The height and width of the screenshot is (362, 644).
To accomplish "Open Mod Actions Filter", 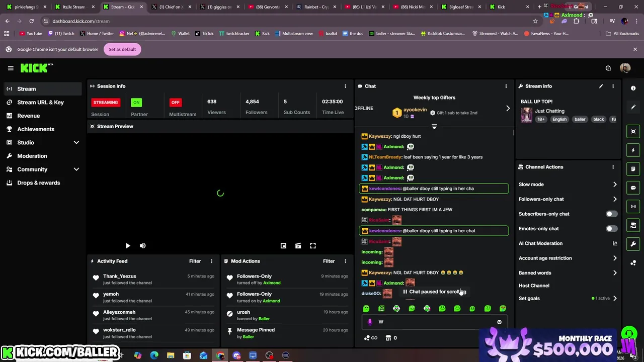I will (x=329, y=261).
